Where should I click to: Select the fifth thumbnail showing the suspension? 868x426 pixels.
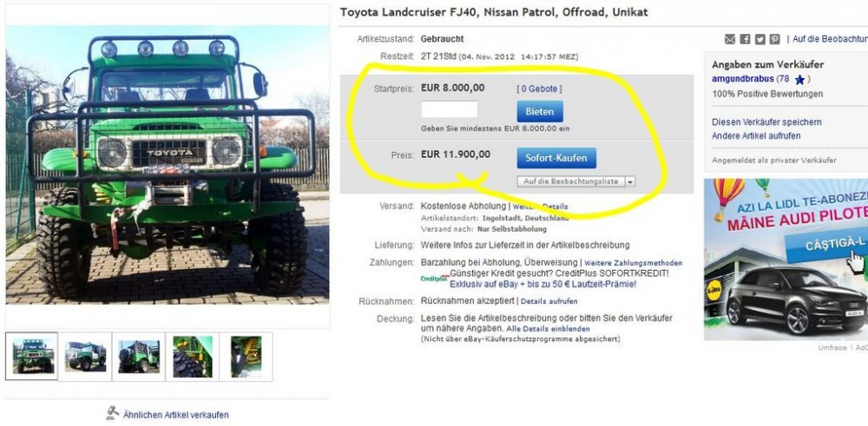coord(246,357)
